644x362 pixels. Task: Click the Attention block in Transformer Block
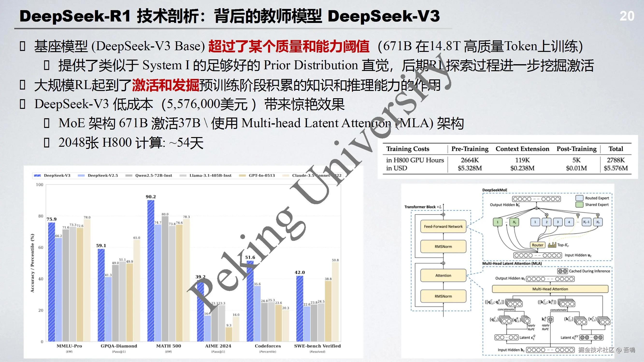pos(443,275)
